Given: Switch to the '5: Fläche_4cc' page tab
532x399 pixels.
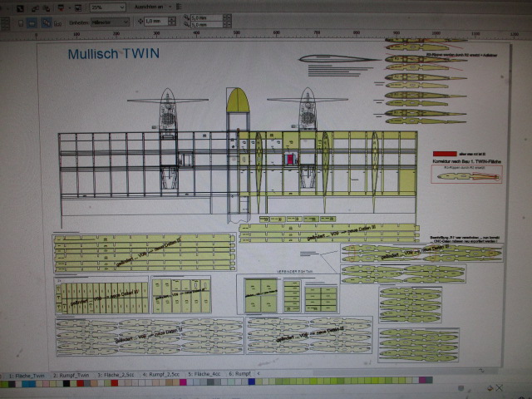Looking at the screenshot, I should (x=204, y=375).
